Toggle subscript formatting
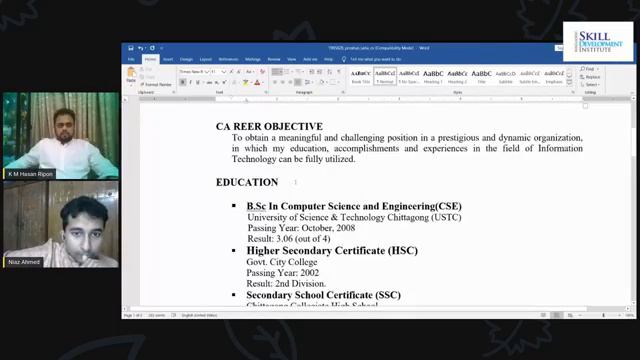Image resolution: width=640 pixels, height=360 pixels. pos(217,82)
